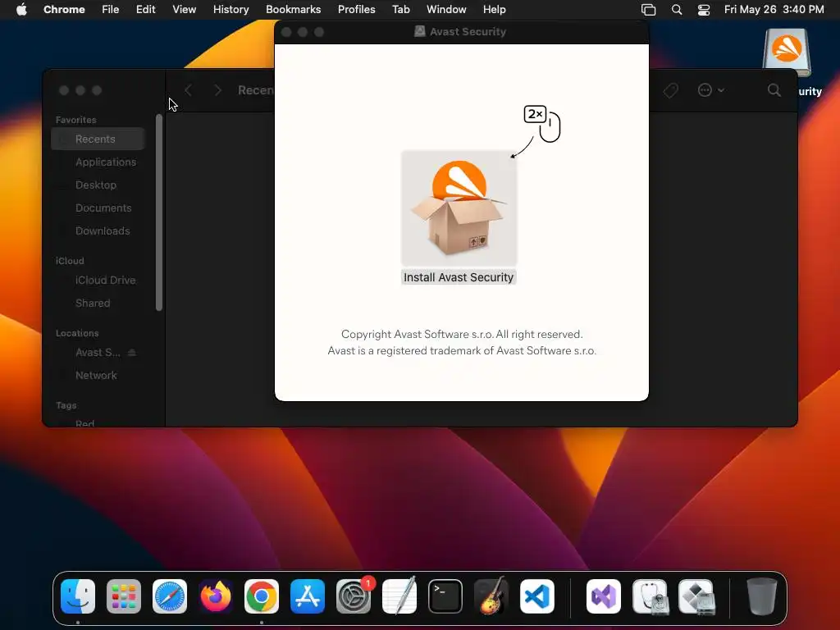Click the Finder sidebar scrollbar

159,212
